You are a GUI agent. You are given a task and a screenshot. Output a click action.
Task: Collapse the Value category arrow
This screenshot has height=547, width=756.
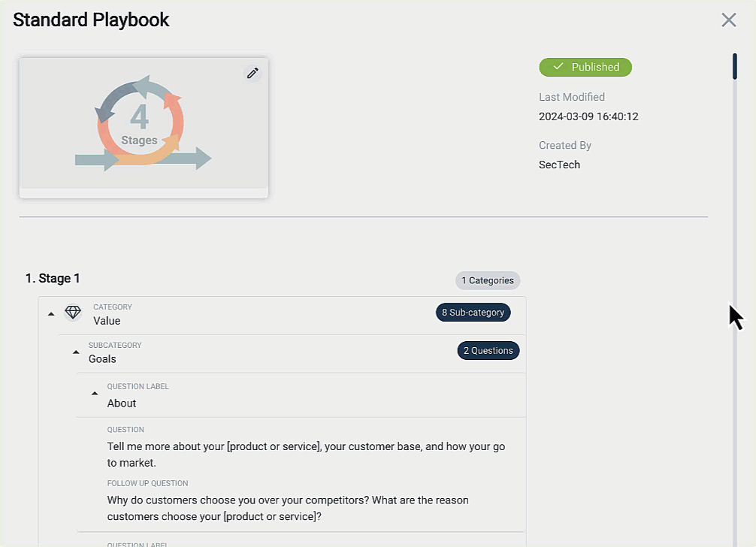tap(51, 314)
